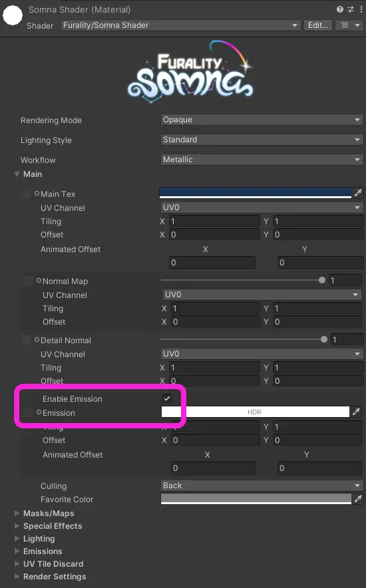Expand the Render Settings section

coord(17,577)
